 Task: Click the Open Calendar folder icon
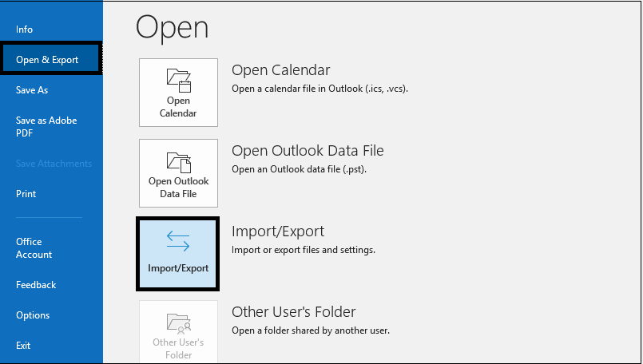(x=178, y=80)
